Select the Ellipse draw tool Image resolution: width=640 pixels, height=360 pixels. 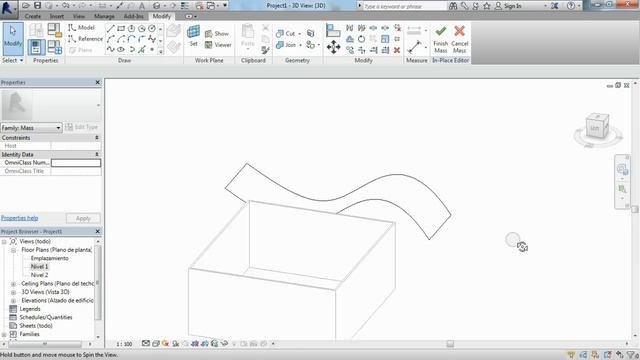[x=121, y=49]
